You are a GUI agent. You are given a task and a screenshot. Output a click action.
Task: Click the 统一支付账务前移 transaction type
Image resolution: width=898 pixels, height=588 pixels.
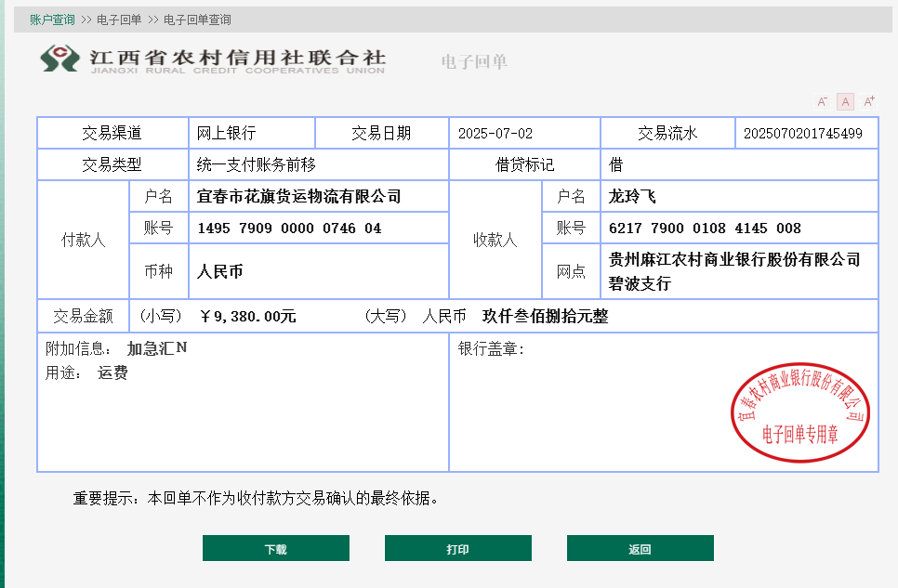[256, 165]
